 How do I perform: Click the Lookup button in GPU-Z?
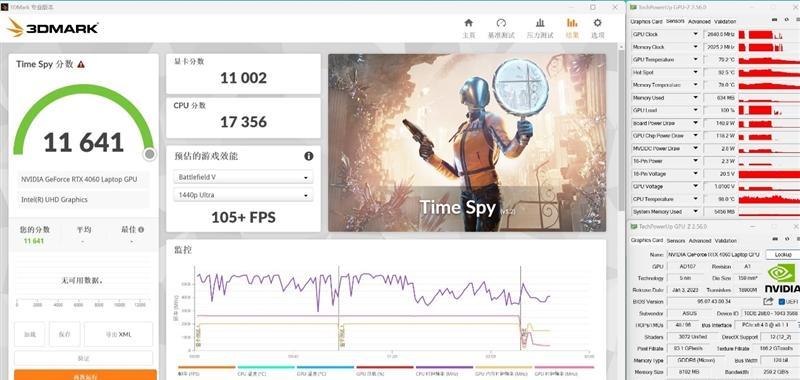[783, 254]
